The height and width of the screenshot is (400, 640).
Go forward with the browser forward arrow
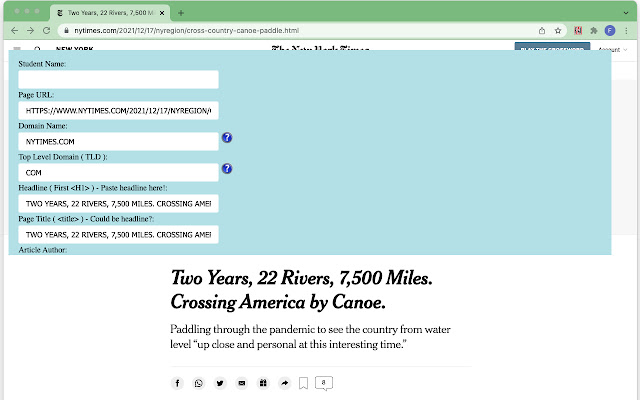(x=31, y=31)
